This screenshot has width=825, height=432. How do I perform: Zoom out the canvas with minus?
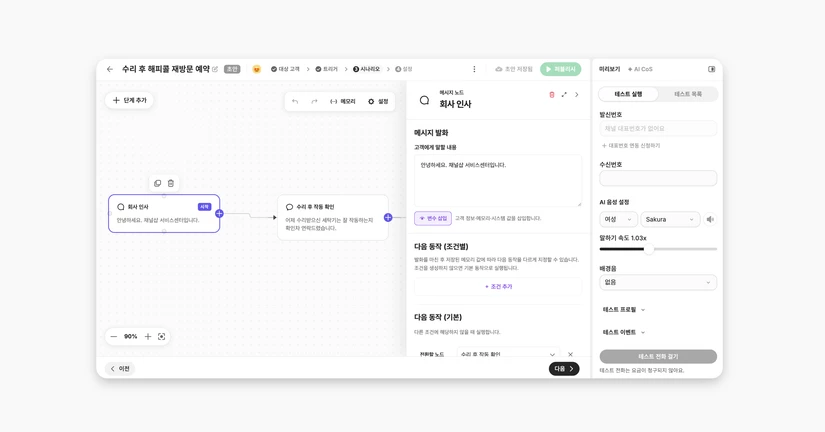pyautogui.click(x=114, y=336)
